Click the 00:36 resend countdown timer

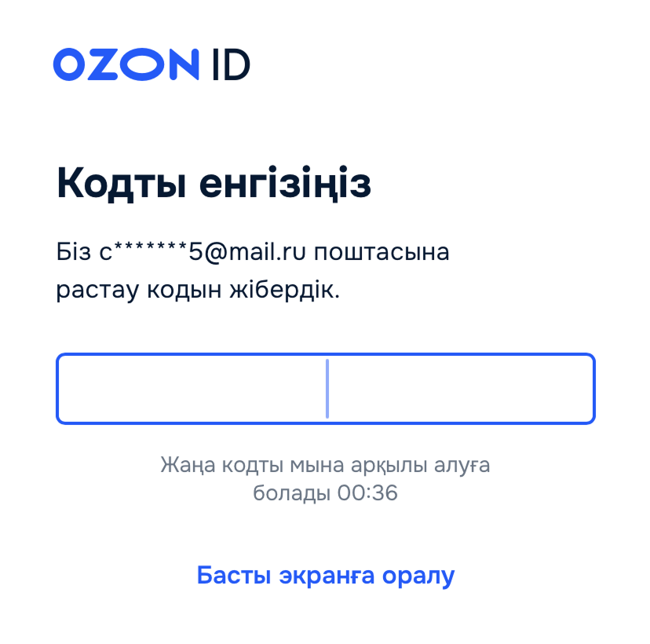pos(367,492)
